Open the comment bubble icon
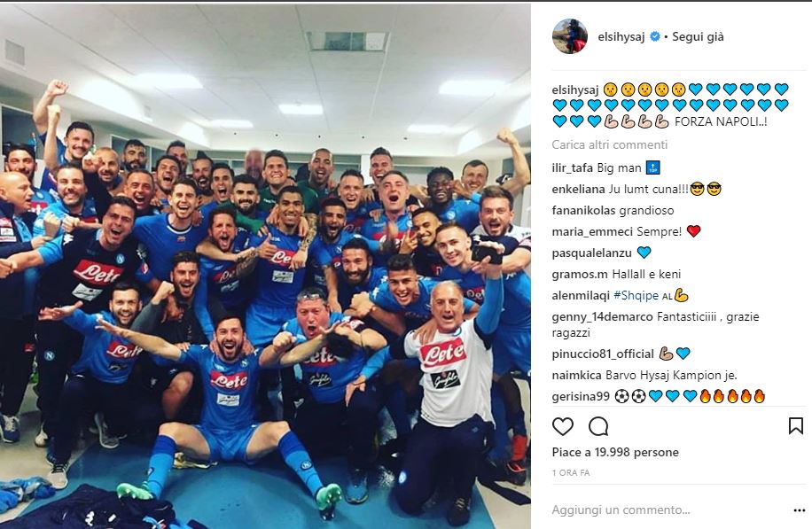 coord(598,426)
